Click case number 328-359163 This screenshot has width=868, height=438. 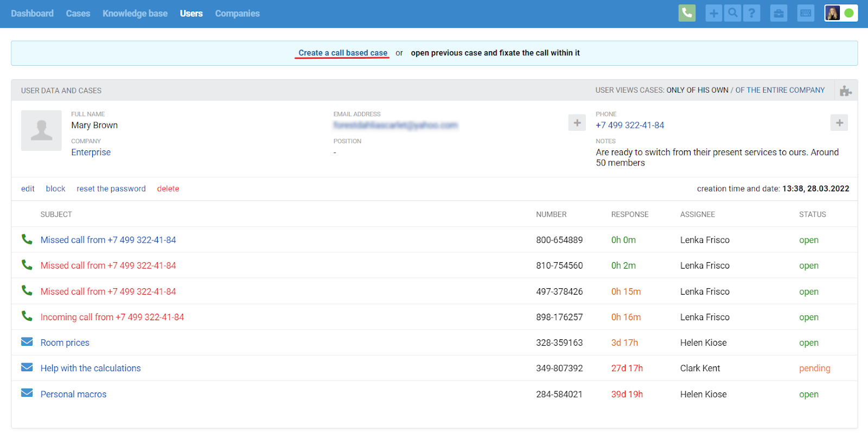click(x=559, y=342)
